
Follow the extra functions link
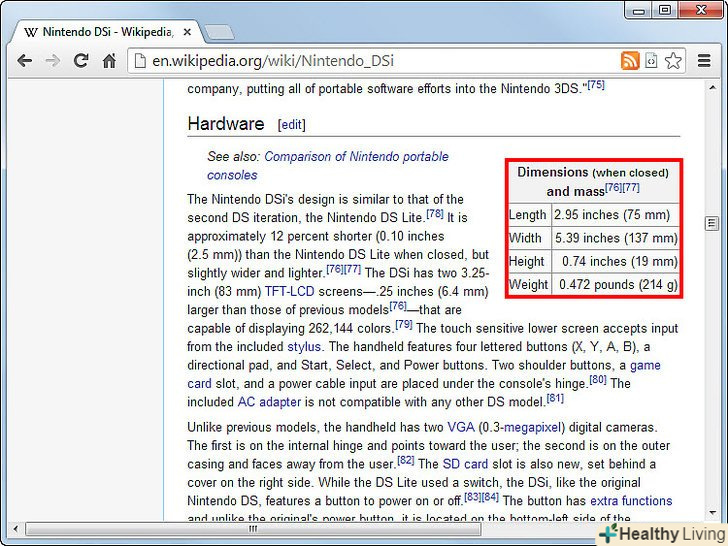631,501
